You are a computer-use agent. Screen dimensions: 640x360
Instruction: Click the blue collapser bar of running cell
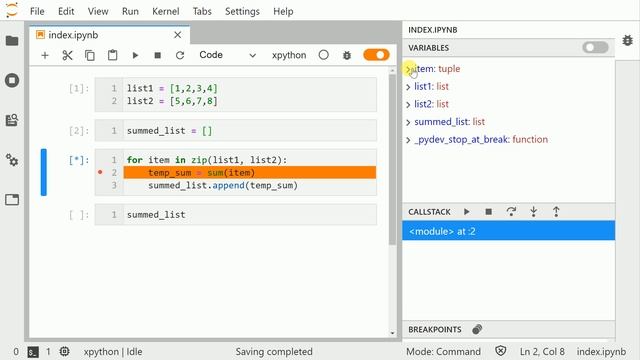(x=44, y=172)
